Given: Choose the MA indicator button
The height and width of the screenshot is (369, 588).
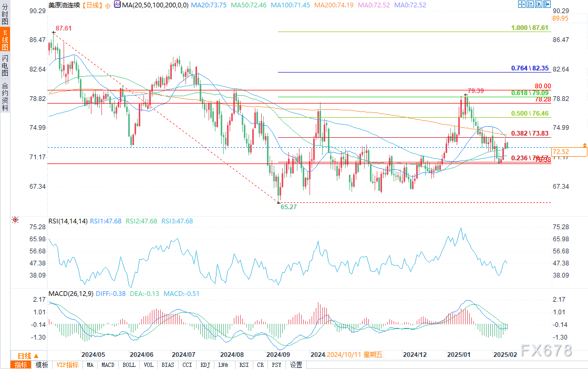Looking at the screenshot, I should pos(90,365).
